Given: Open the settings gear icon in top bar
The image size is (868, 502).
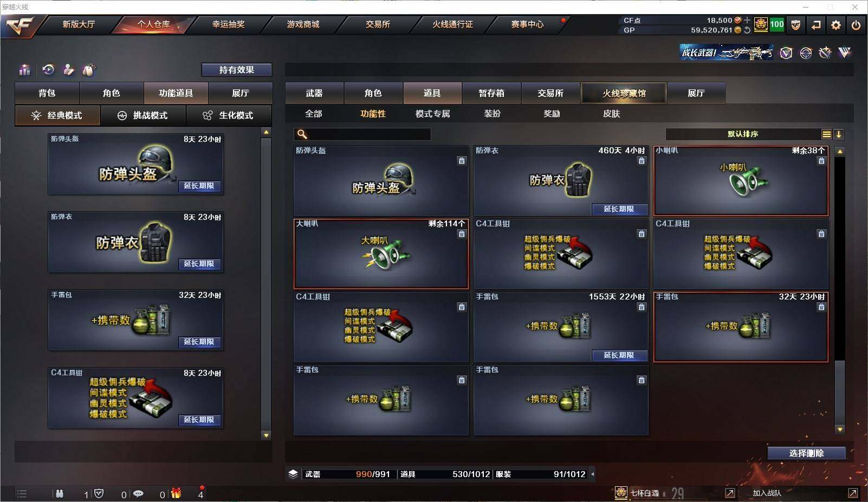Looking at the screenshot, I should pos(836,25).
